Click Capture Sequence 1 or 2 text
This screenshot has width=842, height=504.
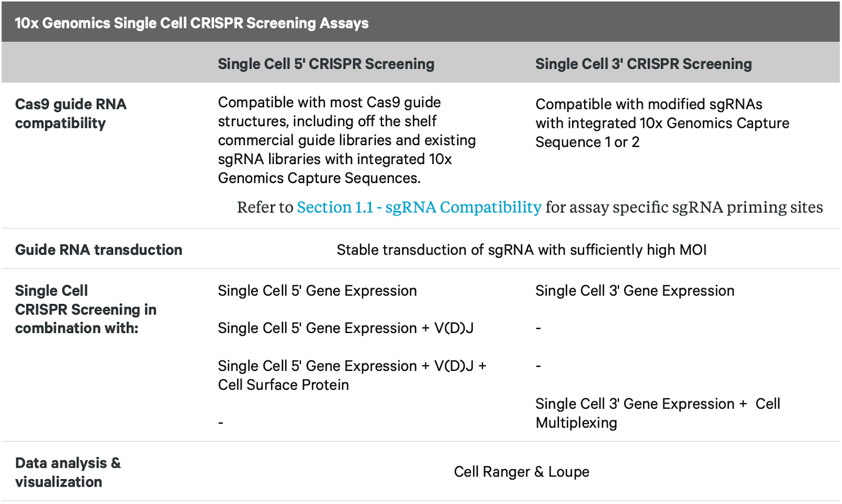pos(662,133)
